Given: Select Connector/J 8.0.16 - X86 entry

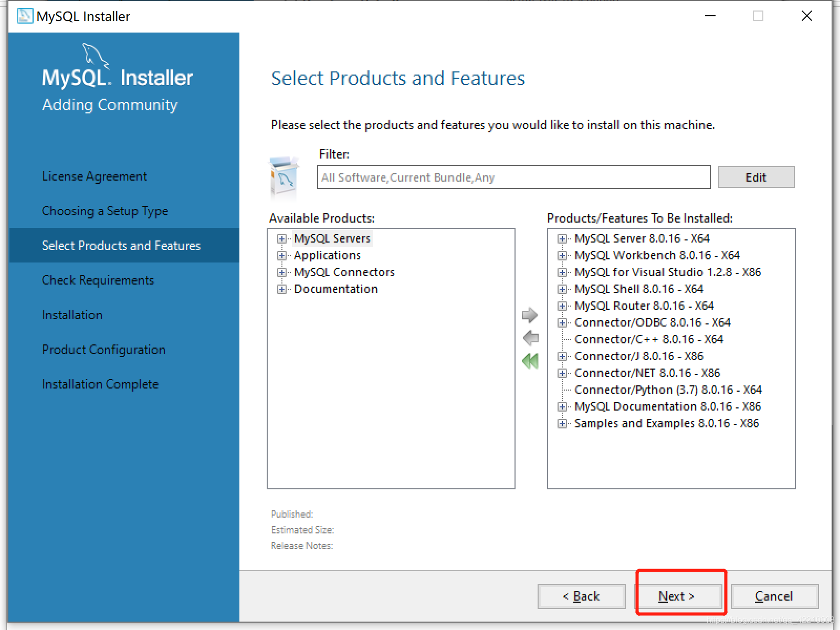Looking at the screenshot, I should (638, 356).
